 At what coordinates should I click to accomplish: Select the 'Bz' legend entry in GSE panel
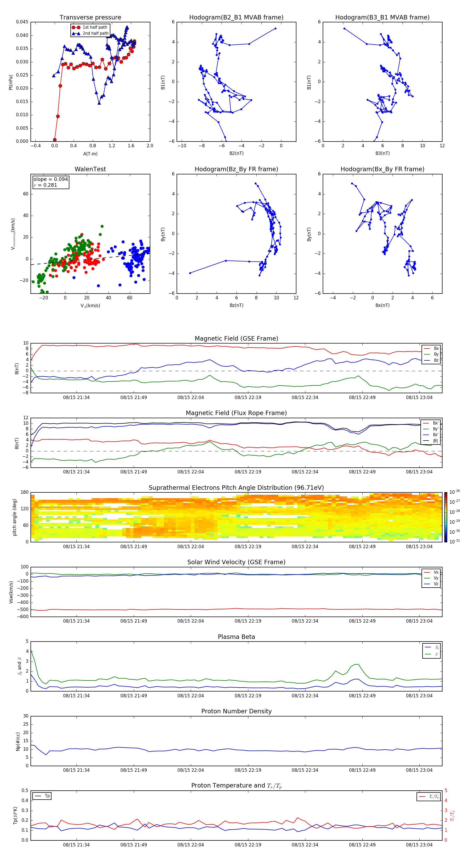tap(431, 360)
